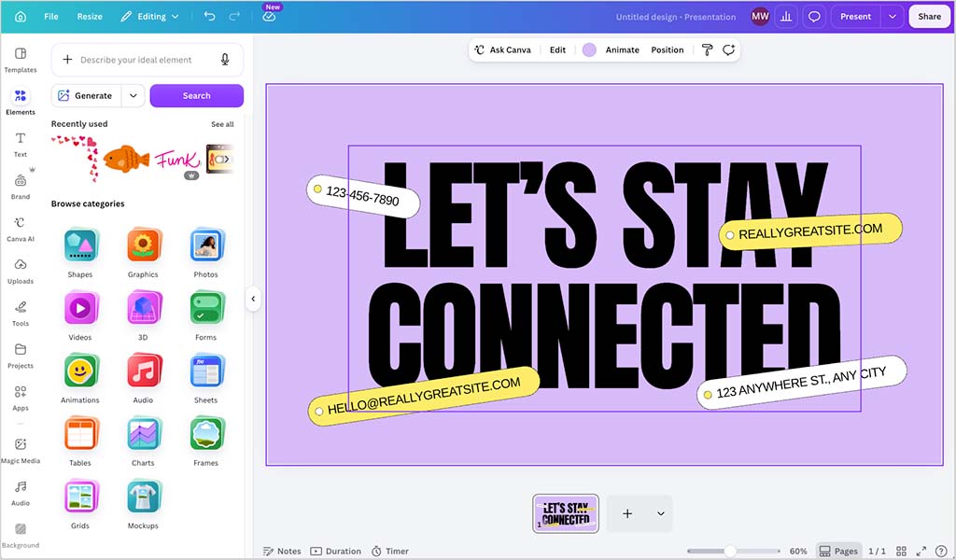Select page 1 thumbnail
The height and width of the screenshot is (560, 956).
tap(566, 513)
